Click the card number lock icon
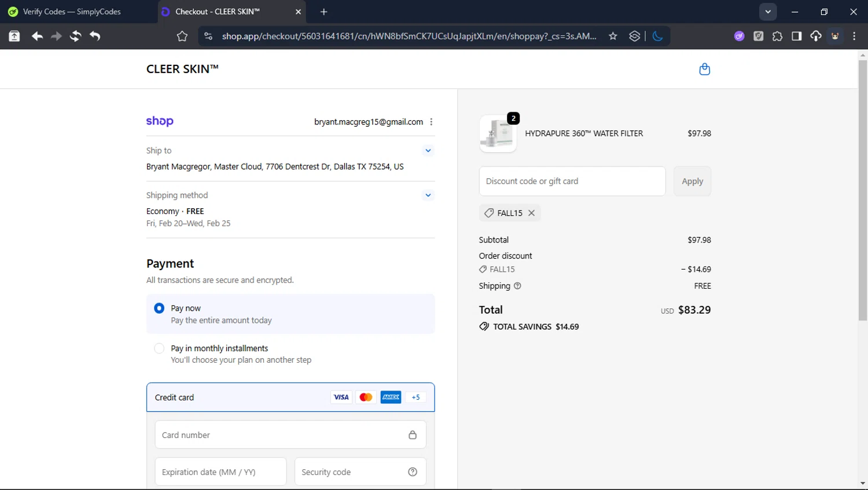Image resolution: width=868 pixels, height=490 pixels. [413, 434]
